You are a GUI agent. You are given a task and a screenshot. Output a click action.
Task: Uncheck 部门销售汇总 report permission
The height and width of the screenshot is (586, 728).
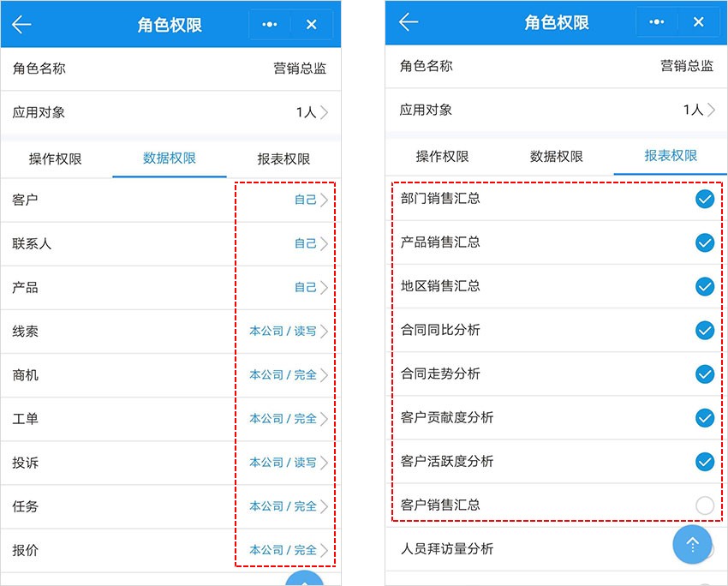(x=704, y=199)
